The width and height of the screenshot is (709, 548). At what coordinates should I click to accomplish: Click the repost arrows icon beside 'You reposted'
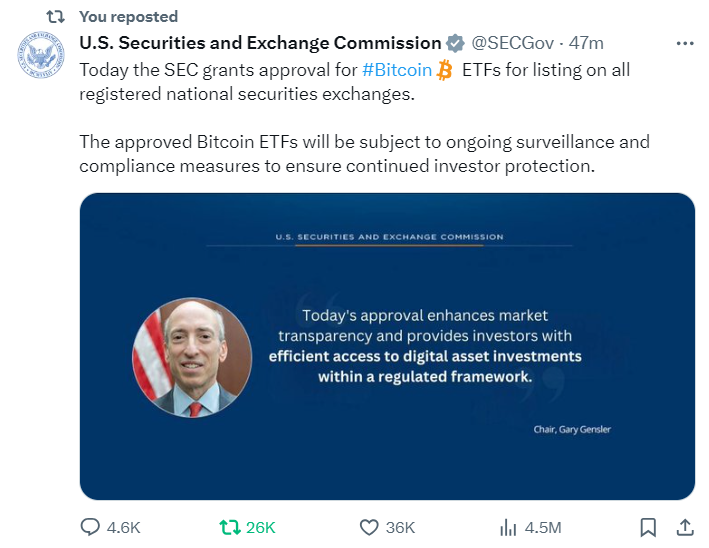click(57, 16)
